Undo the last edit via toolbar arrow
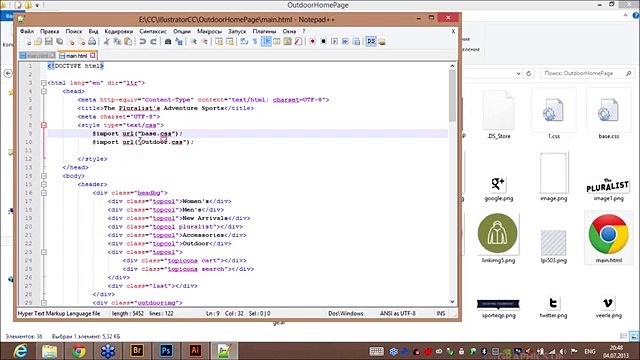The width and height of the screenshot is (640, 360). (x=142, y=42)
